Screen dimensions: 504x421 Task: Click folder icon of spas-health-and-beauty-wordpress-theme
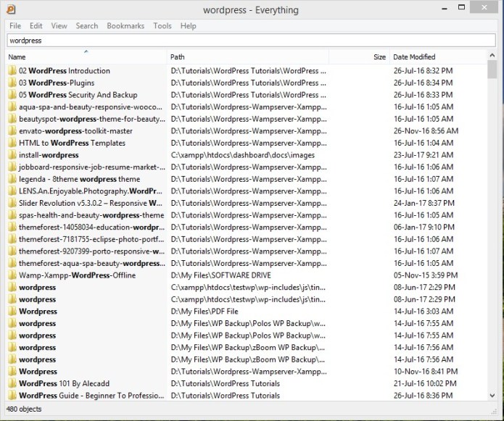pyautogui.click(x=12, y=215)
